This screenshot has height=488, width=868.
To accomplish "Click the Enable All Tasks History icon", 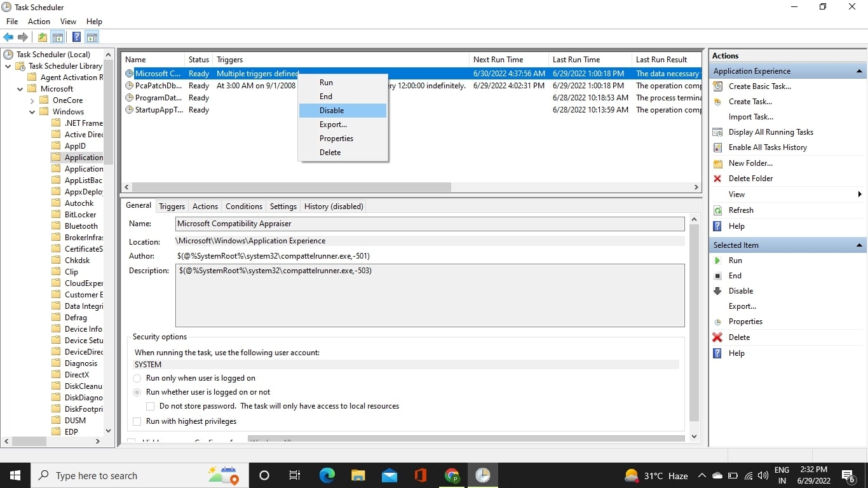I will [718, 147].
